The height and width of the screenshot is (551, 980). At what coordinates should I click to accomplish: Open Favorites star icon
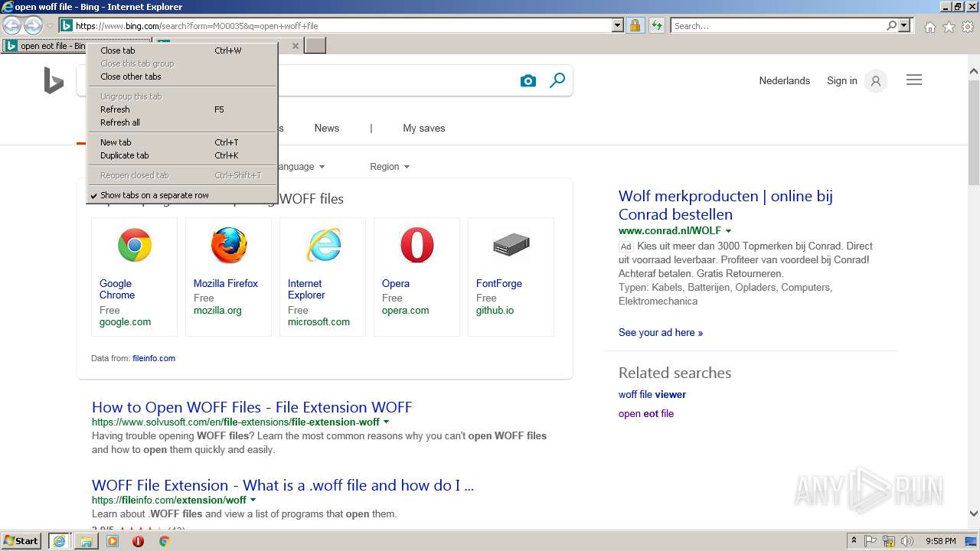point(949,27)
